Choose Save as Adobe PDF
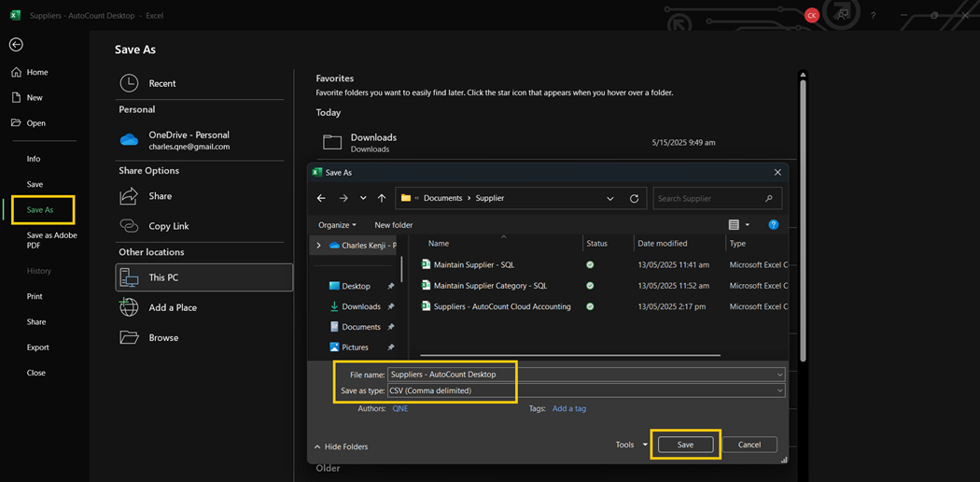980x482 pixels. [x=52, y=240]
